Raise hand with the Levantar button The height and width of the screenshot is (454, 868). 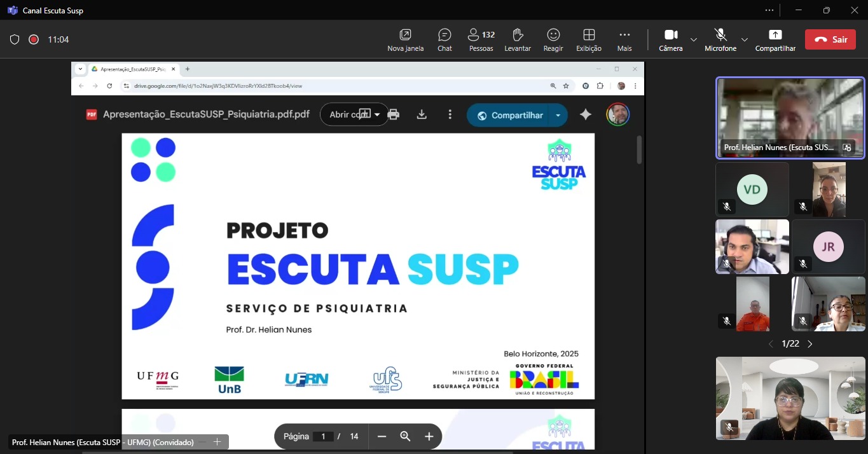coord(518,40)
